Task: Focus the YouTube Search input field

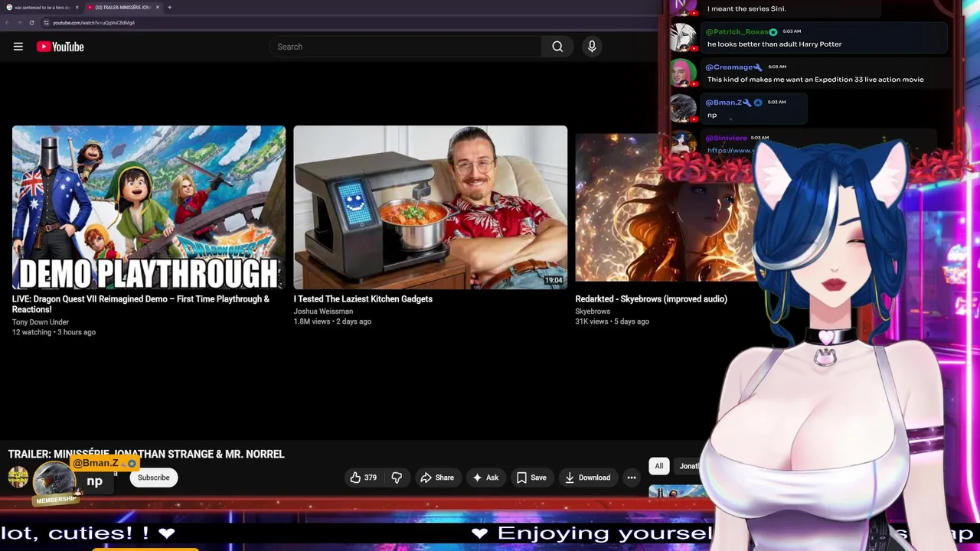Action: pyautogui.click(x=406, y=47)
